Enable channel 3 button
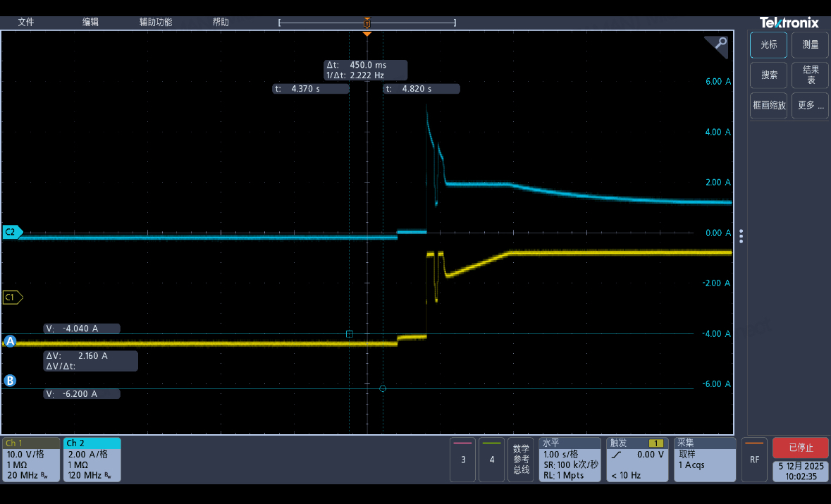Image resolution: width=831 pixels, height=504 pixels. coord(462,460)
